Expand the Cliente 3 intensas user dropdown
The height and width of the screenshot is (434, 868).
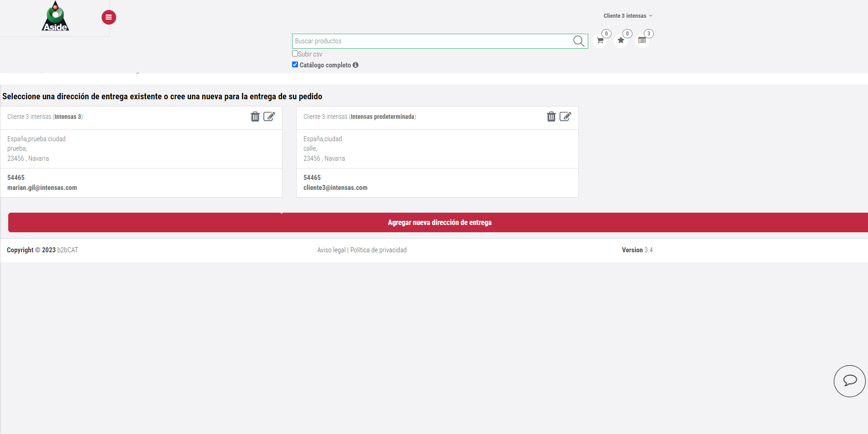627,16
